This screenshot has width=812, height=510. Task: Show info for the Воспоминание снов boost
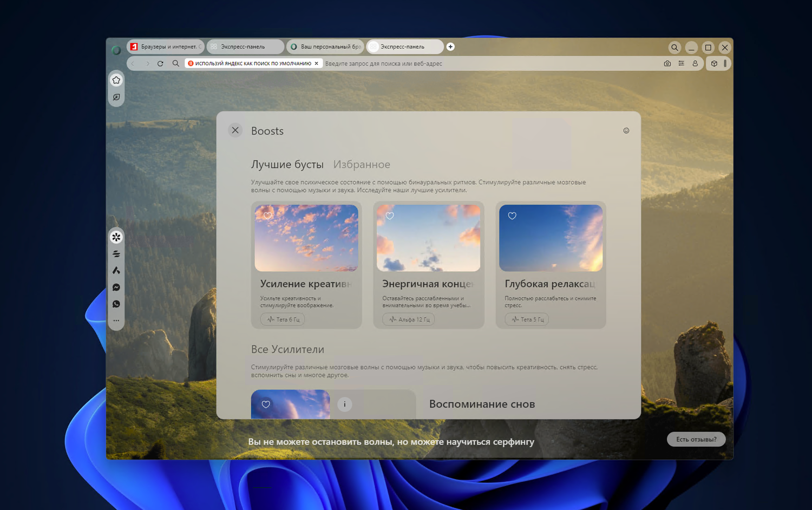(345, 404)
